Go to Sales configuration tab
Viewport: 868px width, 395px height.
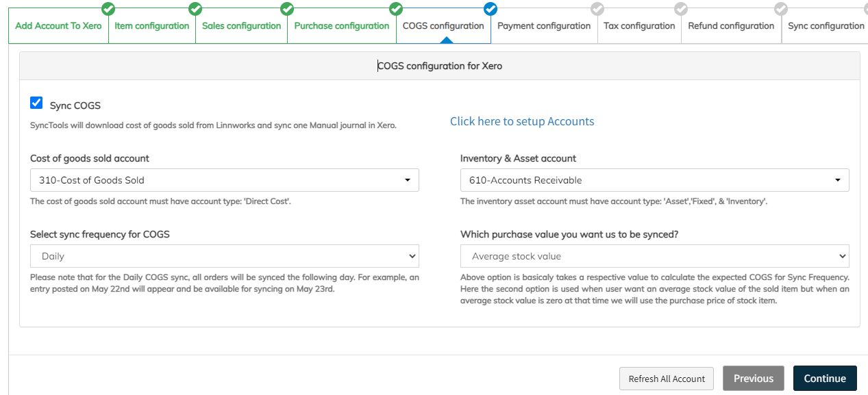click(x=241, y=26)
